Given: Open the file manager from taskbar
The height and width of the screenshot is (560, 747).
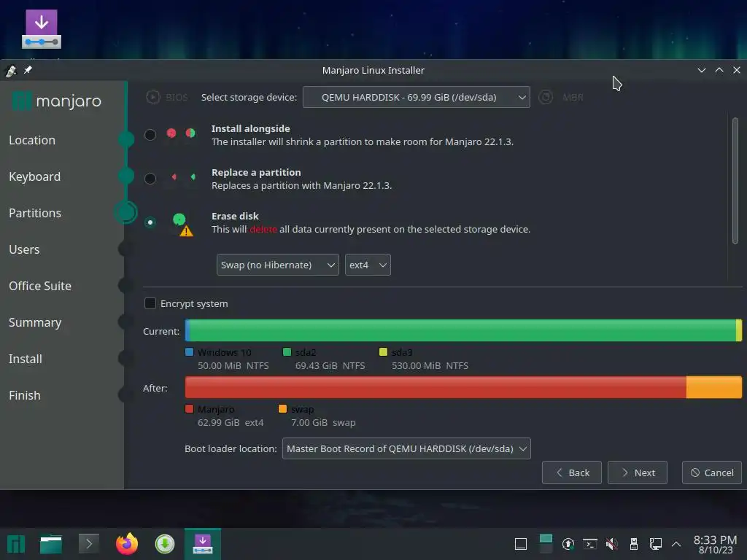Looking at the screenshot, I should coord(51,544).
